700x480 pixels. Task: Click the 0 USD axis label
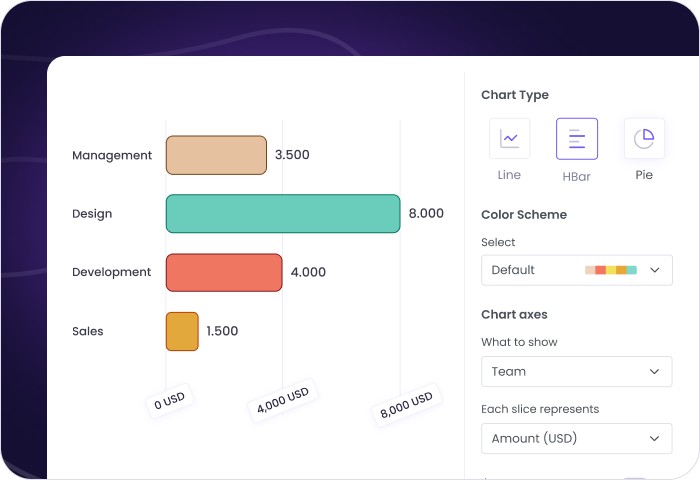pyautogui.click(x=169, y=401)
